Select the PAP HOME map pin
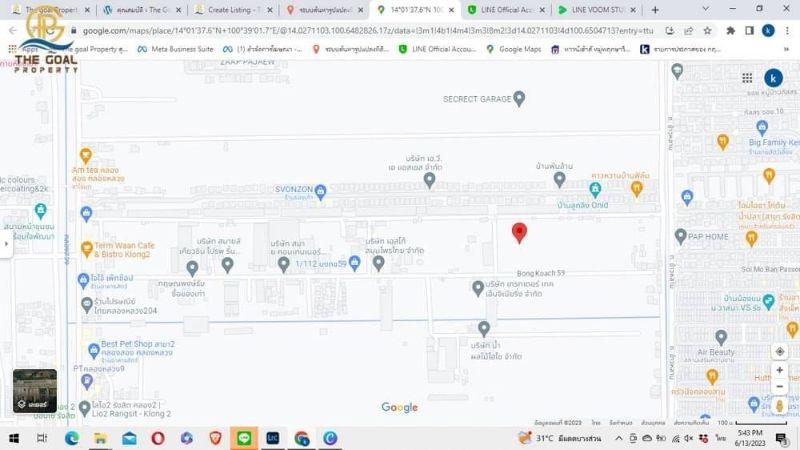Image resolution: width=800 pixels, height=450 pixels. pyautogui.click(x=680, y=236)
